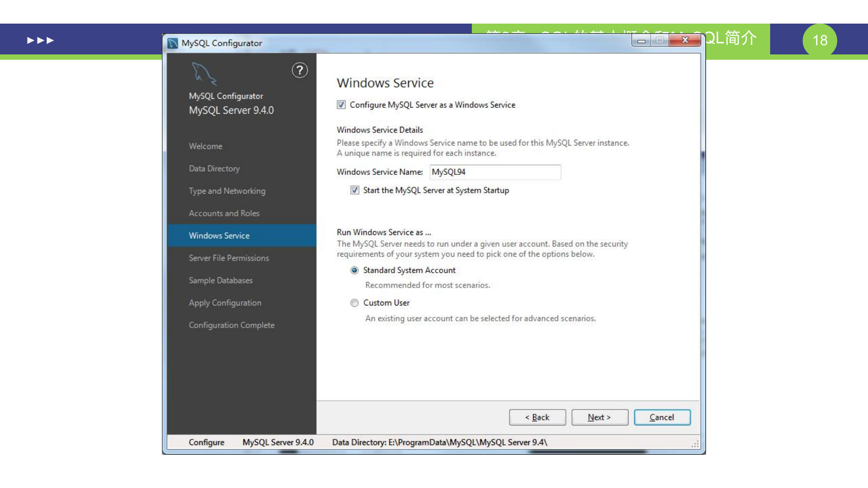Click the Windows Service Name input field
Viewport: 868px width, 488px height.
[495, 172]
